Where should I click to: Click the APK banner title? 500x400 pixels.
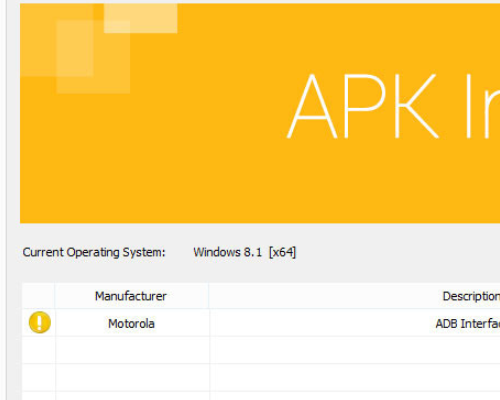click(393, 107)
